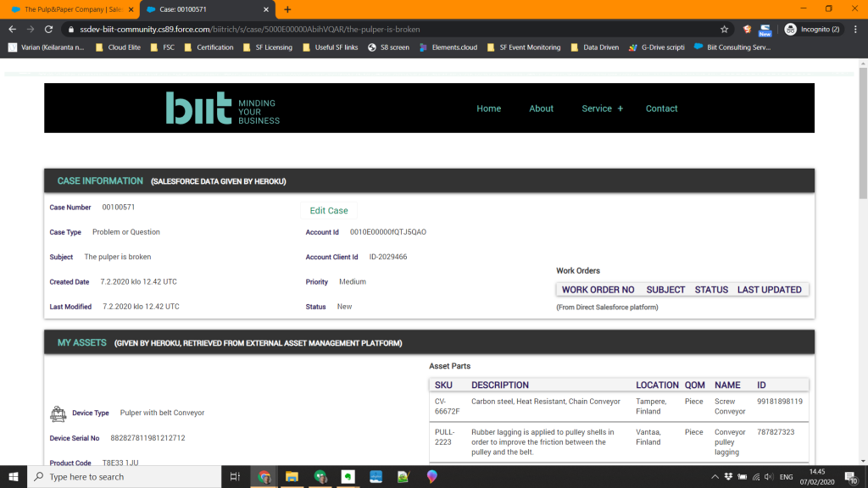Open Task View on the taskbar
This screenshot has height=488, width=868.
236,476
